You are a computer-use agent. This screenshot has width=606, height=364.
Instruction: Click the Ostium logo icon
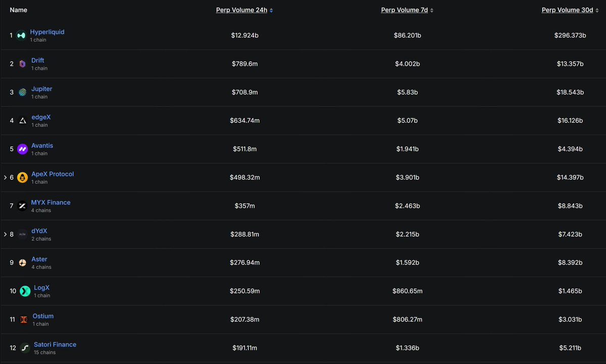tap(24, 320)
